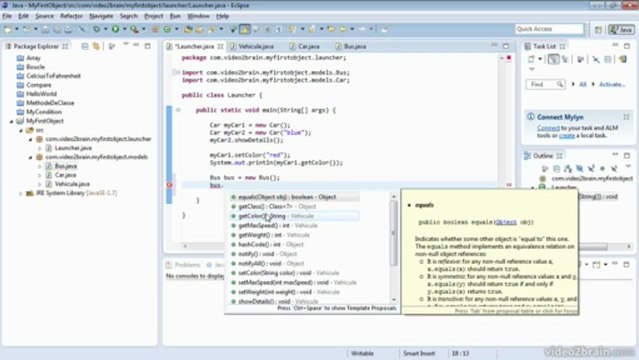Viewport: 639px width, 360px height.
Task: Toggle Link with Editor in Package Explorer
Action: pyautogui.click(x=96, y=46)
